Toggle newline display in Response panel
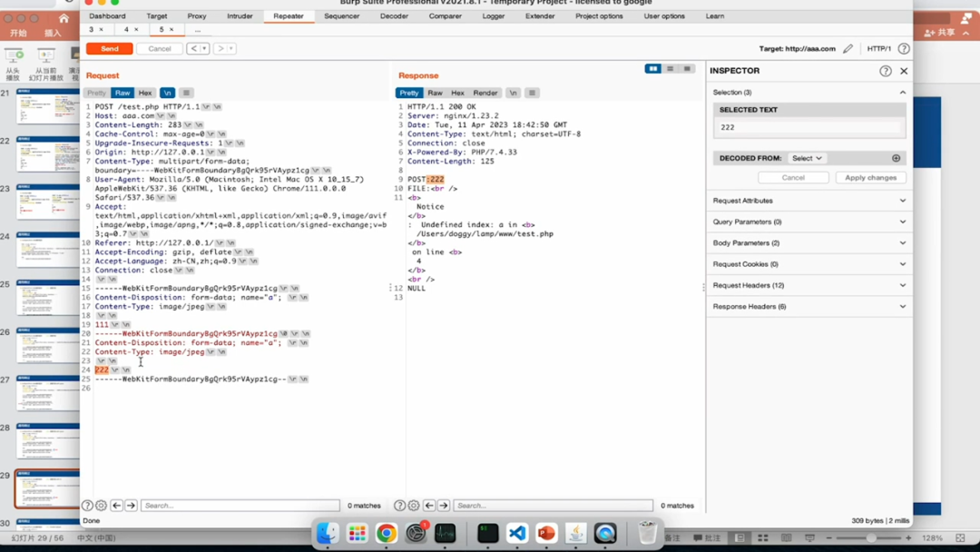 [x=513, y=93]
